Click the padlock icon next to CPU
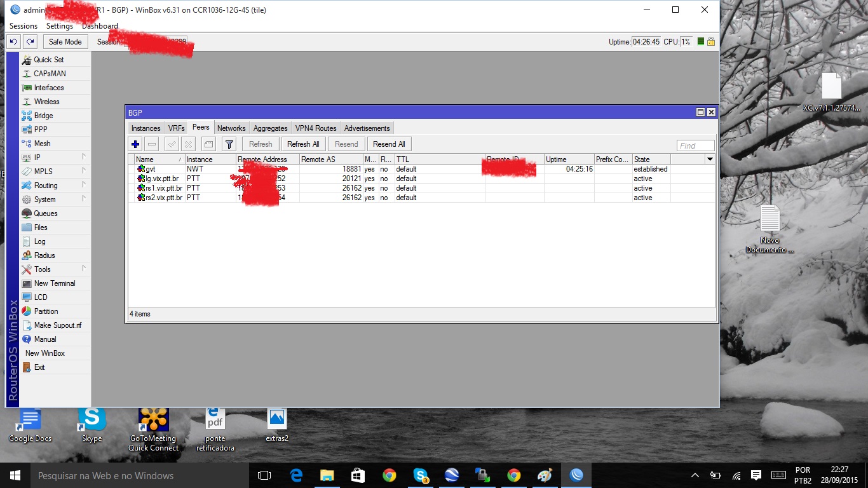This screenshot has width=868, height=488. click(711, 42)
